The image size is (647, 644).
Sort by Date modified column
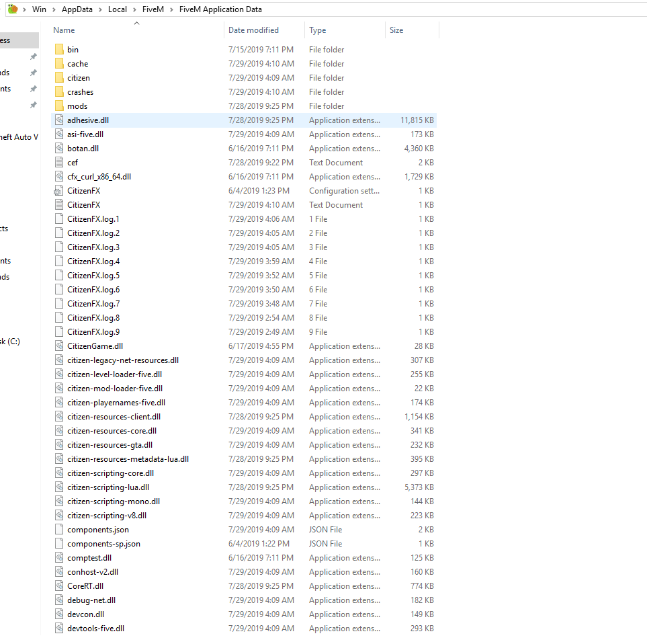point(253,30)
